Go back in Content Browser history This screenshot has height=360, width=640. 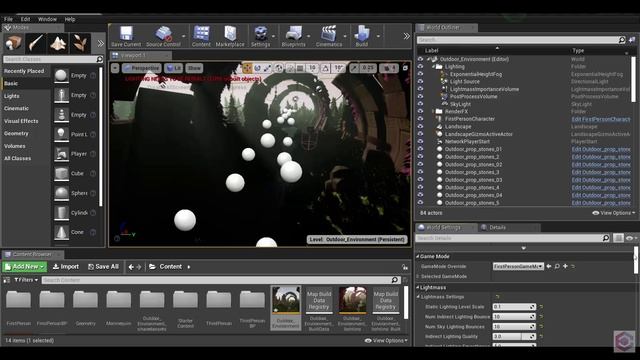[131, 267]
